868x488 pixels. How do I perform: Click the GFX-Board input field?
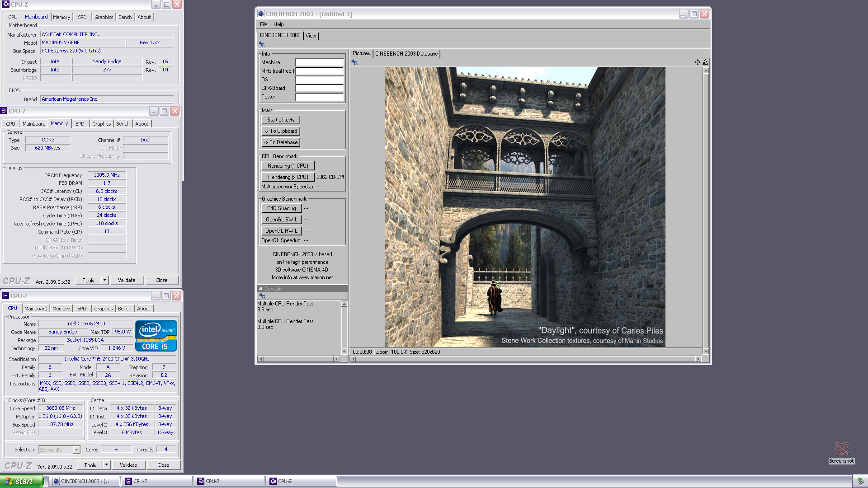[320, 88]
